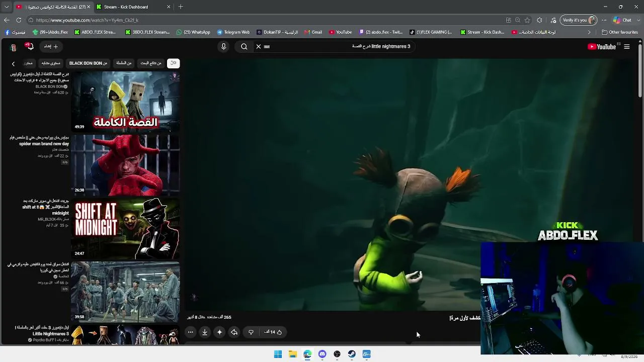Viewport: 644px width, 362px height.
Task: Open the 'Shift at Midnight' video thumbnail
Action: coord(125,228)
